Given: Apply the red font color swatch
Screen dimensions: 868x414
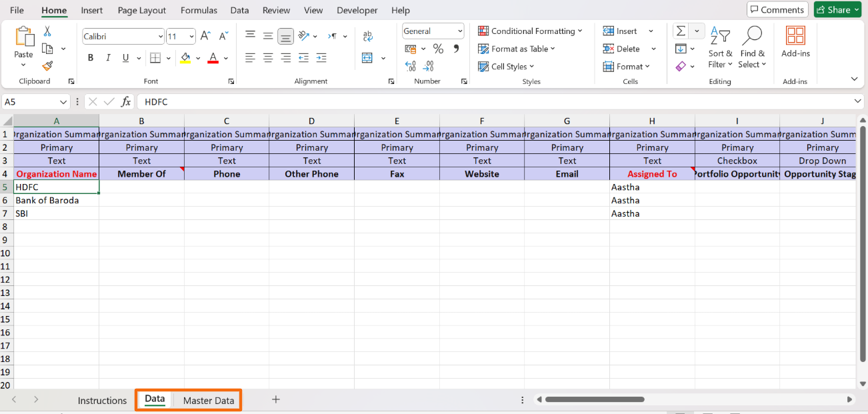Looking at the screenshot, I should point(213,58).
